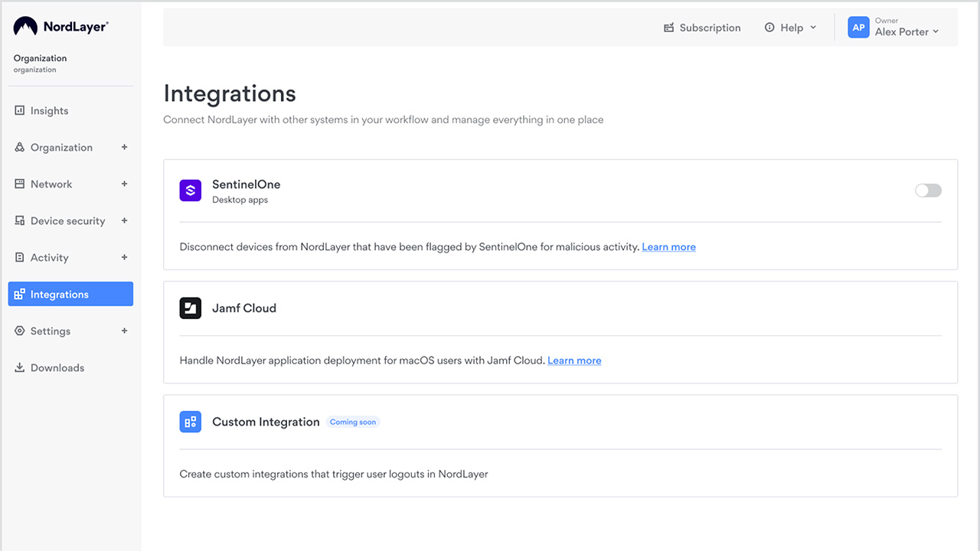Open the Help dropdown menu
Image resolution: width=980 pixels, height=551 pixels.
[x=791, y=28]
